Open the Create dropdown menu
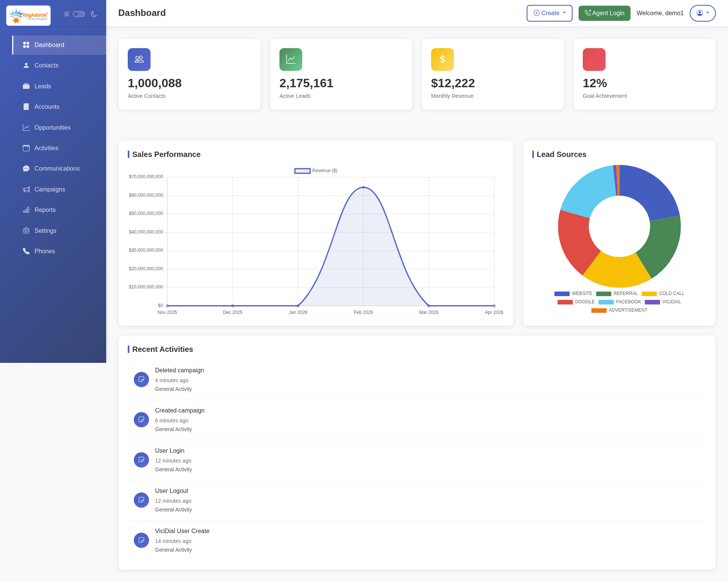This screenshot has width=728, height=582. click(549, 13)
